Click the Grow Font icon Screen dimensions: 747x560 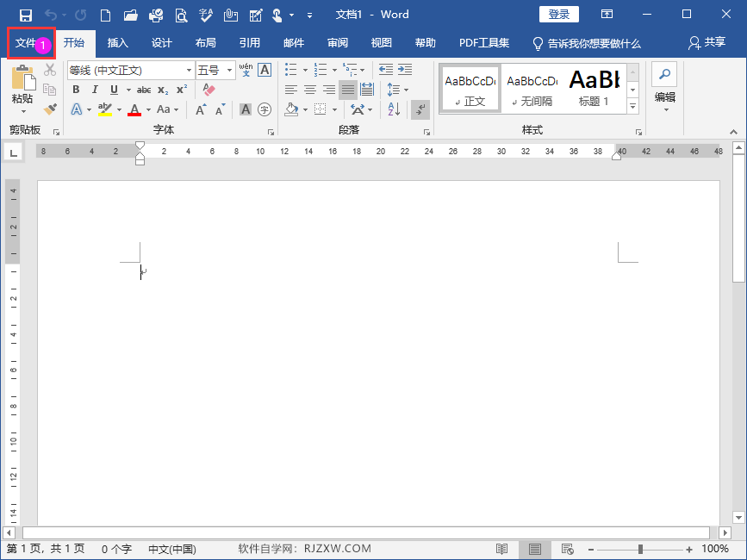(x=201, y=109)
